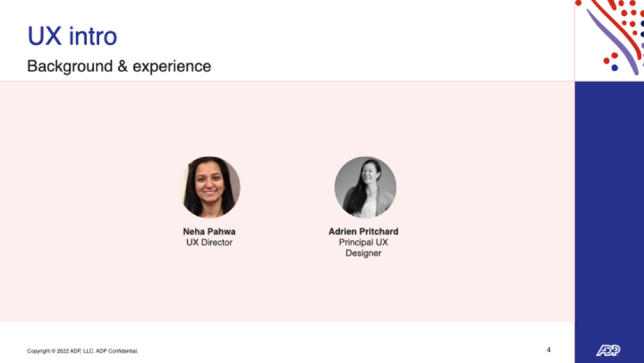Click the word "Designer" under Adrien Pritchard
The image size is (644, 363).
click(363, 253)
